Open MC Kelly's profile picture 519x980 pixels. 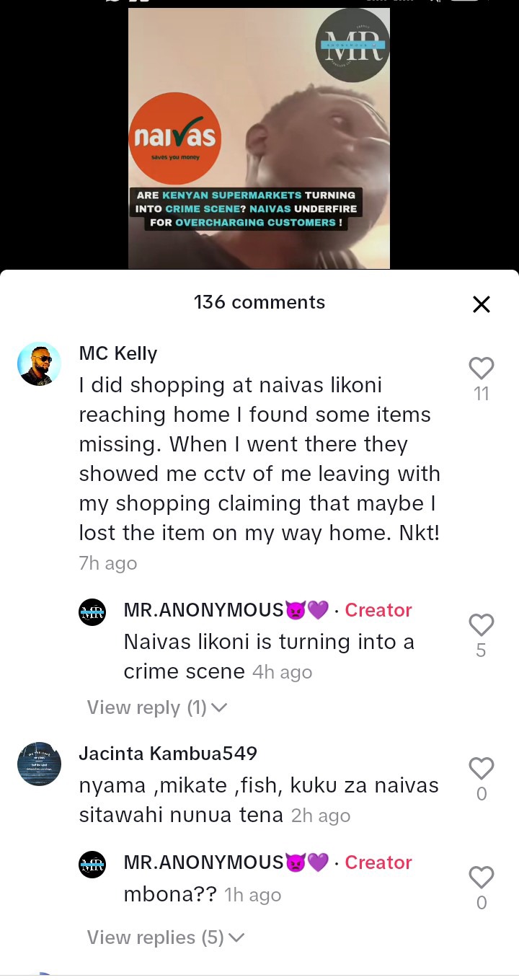[x=39, y=363]
